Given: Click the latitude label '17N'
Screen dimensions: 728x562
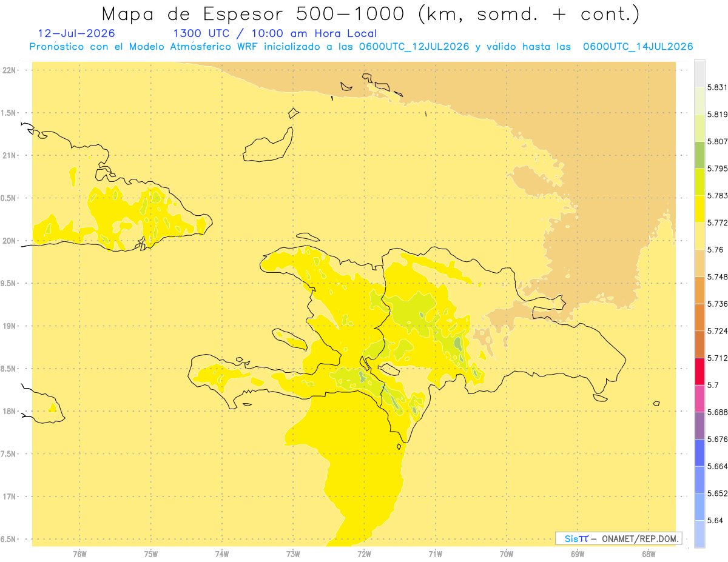Looking at the screenshot, I should point(10,497).
